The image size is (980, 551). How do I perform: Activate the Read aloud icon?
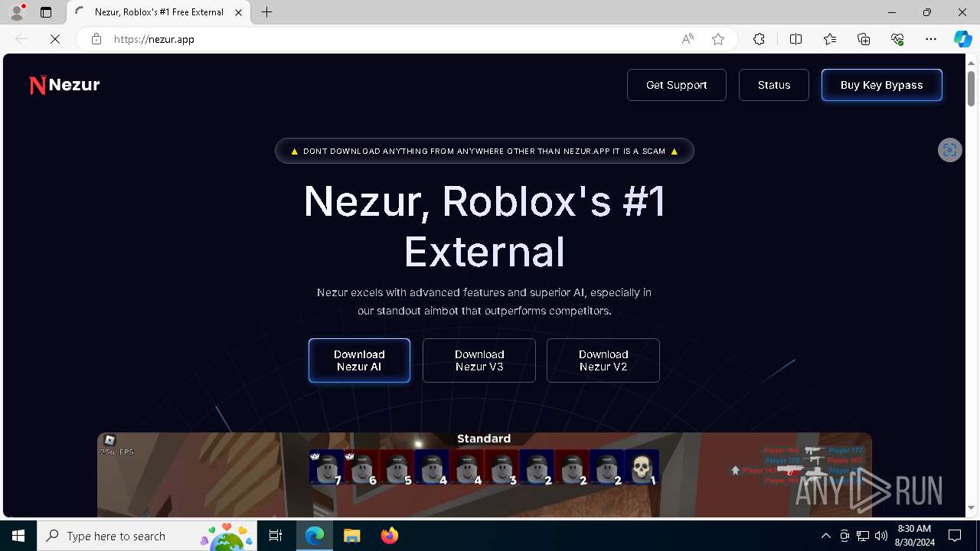(x=688, y=39)
